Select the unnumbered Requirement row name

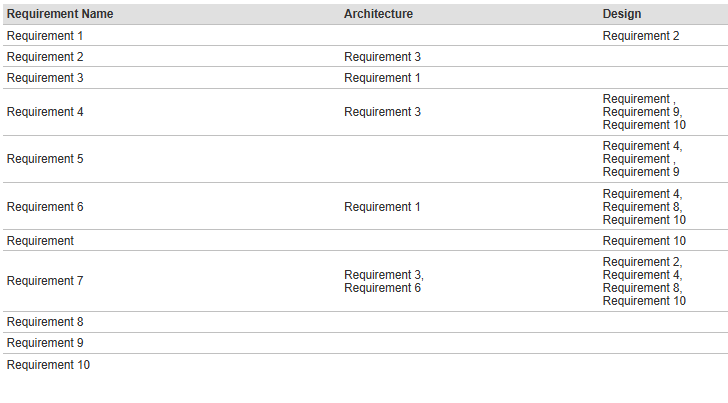coord(40,241)
